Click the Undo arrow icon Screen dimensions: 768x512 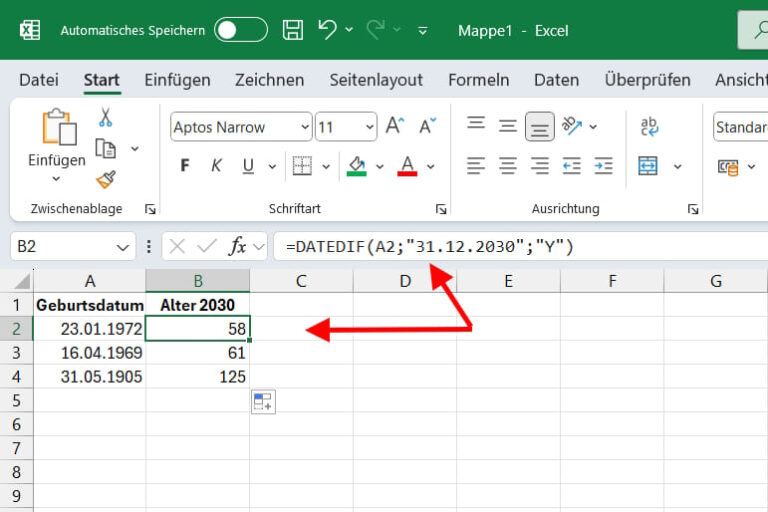[x=327, y=30]
